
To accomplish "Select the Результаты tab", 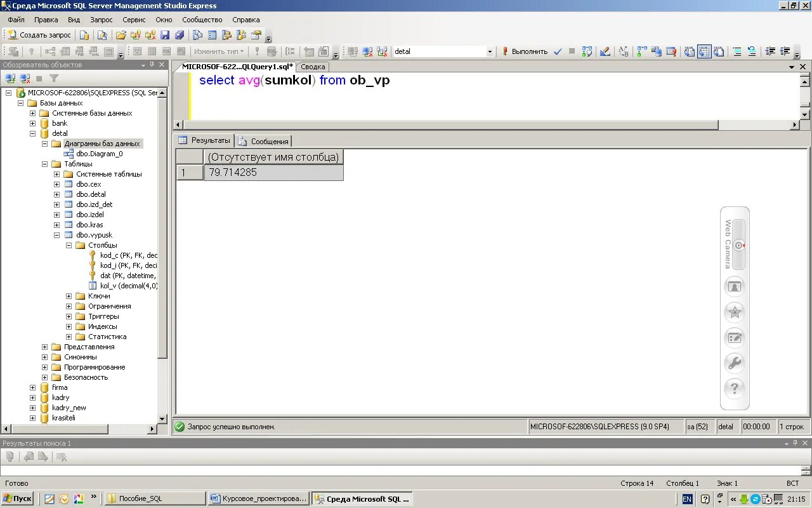I will click(x=205, y=140).
